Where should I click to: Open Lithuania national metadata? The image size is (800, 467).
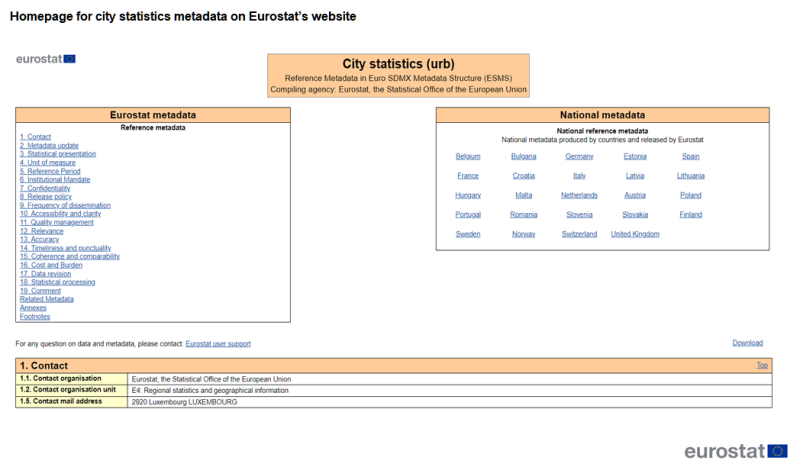point(690,176)
